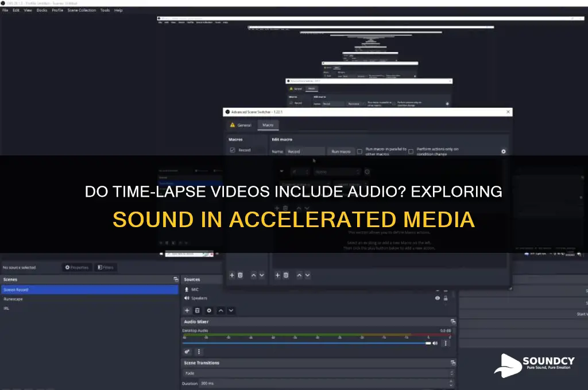Image resolution: width=588 pixels, height=390 pixels.
Task: Open the Fade transition dropdown
Action: (318, 373)
